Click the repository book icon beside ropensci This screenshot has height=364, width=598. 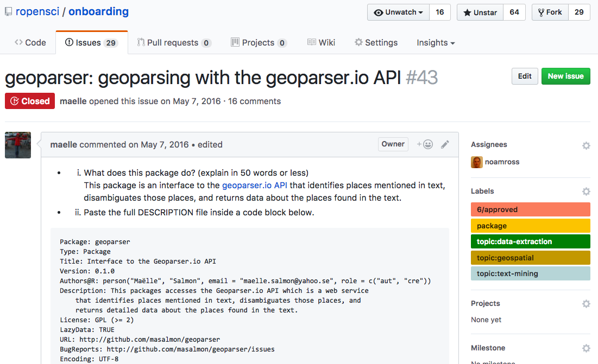(x=8, y=12)
